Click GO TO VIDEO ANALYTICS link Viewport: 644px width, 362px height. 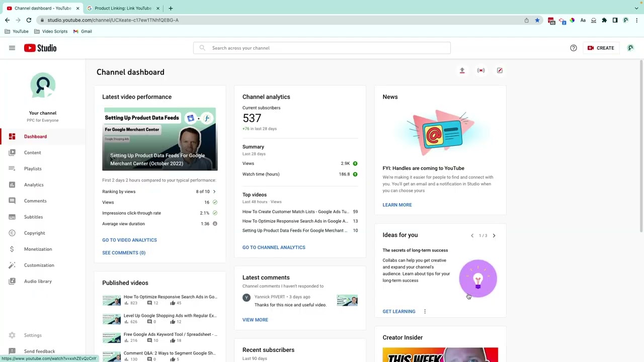click(x=129, y=240)
